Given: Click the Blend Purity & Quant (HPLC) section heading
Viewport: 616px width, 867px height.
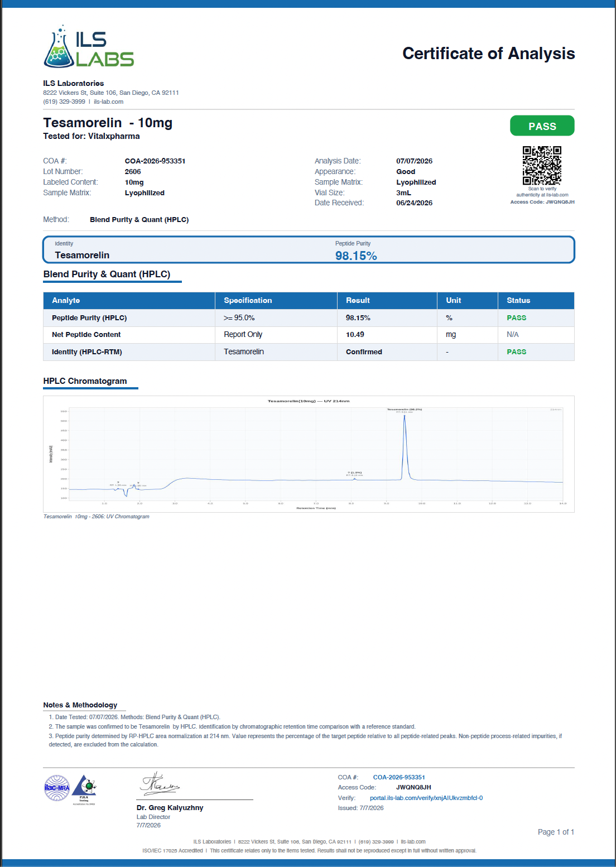Looking at the screenshot, I should [x=107, y=274].
